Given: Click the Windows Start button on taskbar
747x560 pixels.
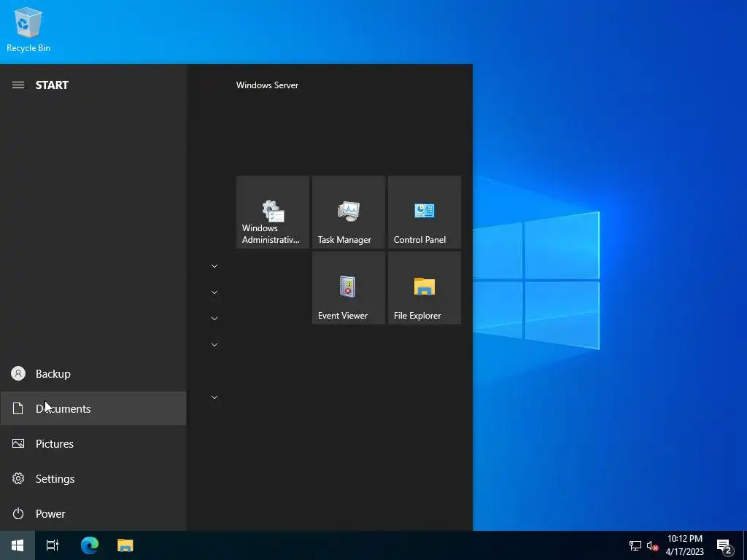Looking at the screenshot, I should (18, 545).
